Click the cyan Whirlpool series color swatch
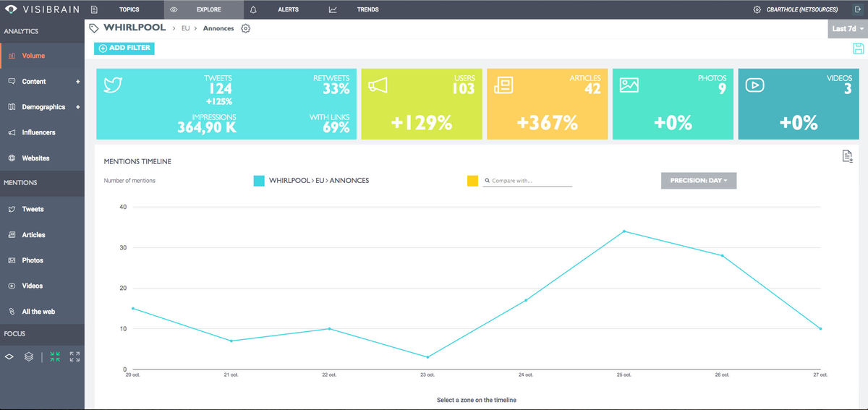The width and height of the screenshot is (868, 410). [x=259, y=181]
